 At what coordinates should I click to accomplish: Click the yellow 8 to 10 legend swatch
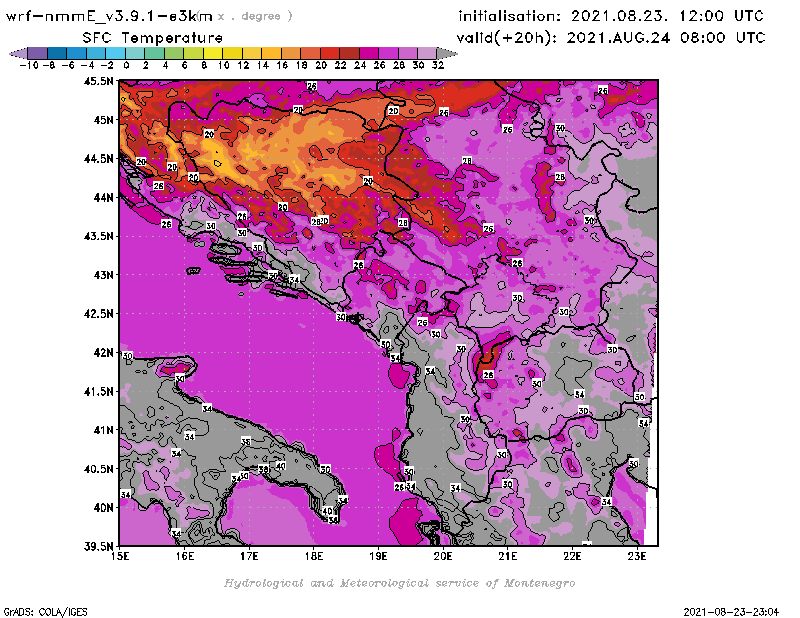point(213,53)
